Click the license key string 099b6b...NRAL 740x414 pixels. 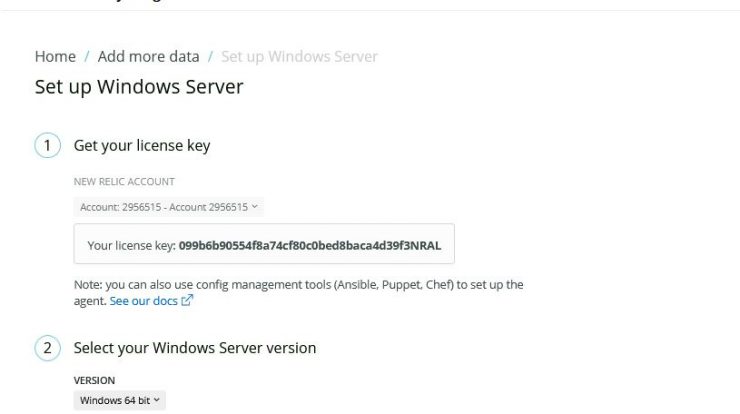point(310,245)
